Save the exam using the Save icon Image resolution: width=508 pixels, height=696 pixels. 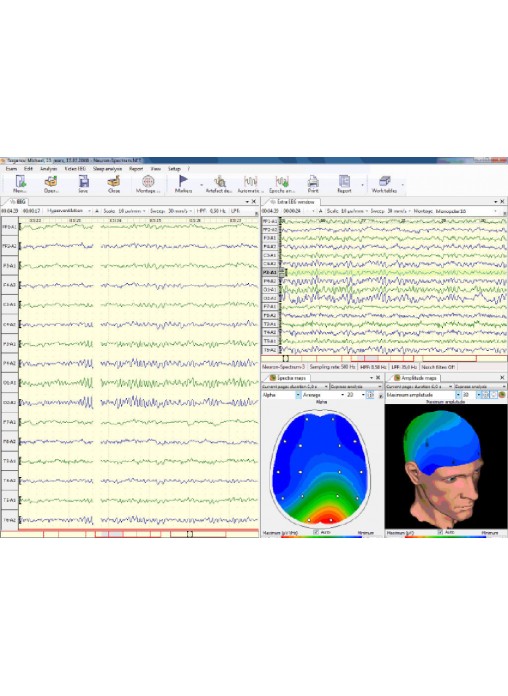point(83,184)
